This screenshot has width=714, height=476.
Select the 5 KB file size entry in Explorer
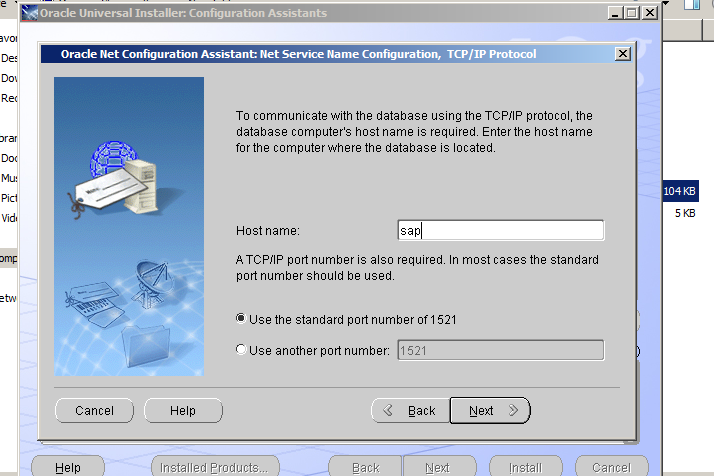click(x=685, y=213)
